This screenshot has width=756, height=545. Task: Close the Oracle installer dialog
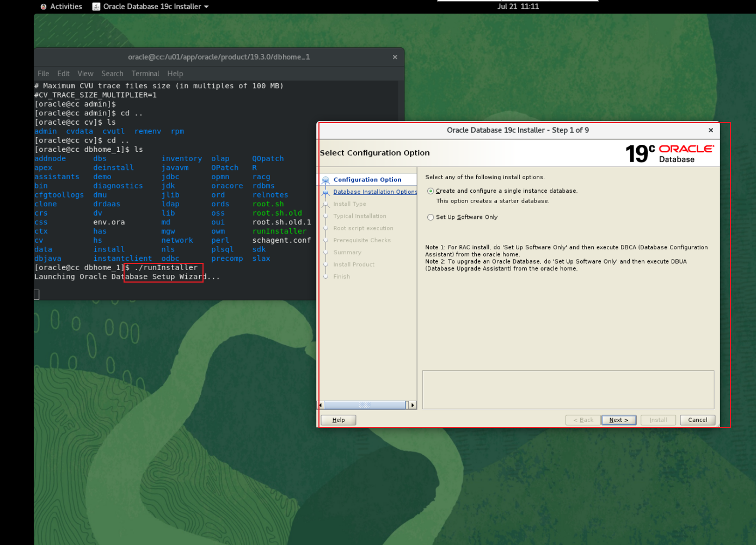click(710, 130)
